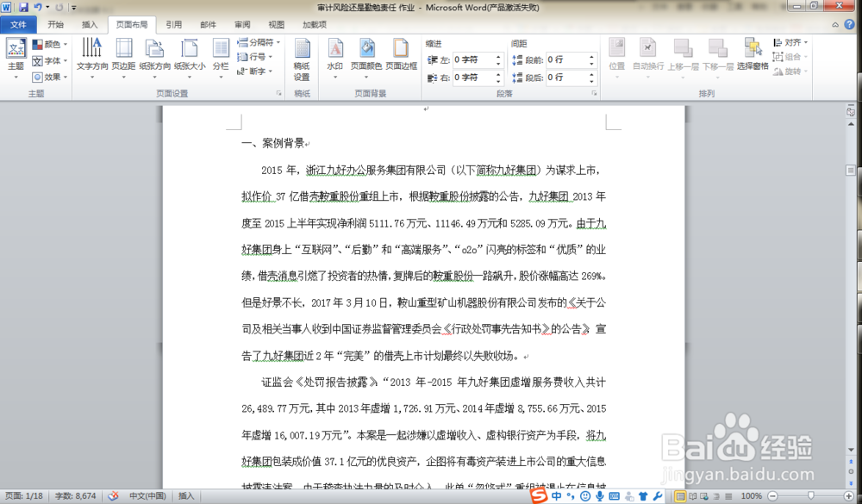Viewport: 862px width, 504px height.
Task: Click the zoom slider handle
Action: click(811, 496)
